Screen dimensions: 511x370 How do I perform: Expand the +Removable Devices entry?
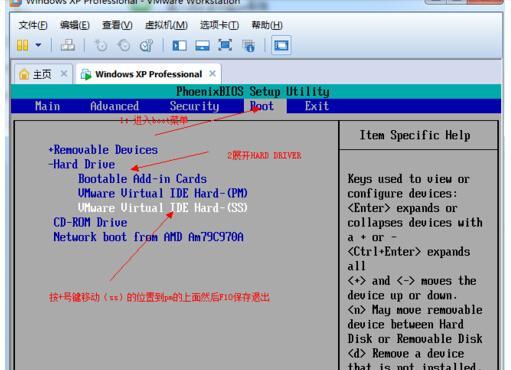[103, 150]
